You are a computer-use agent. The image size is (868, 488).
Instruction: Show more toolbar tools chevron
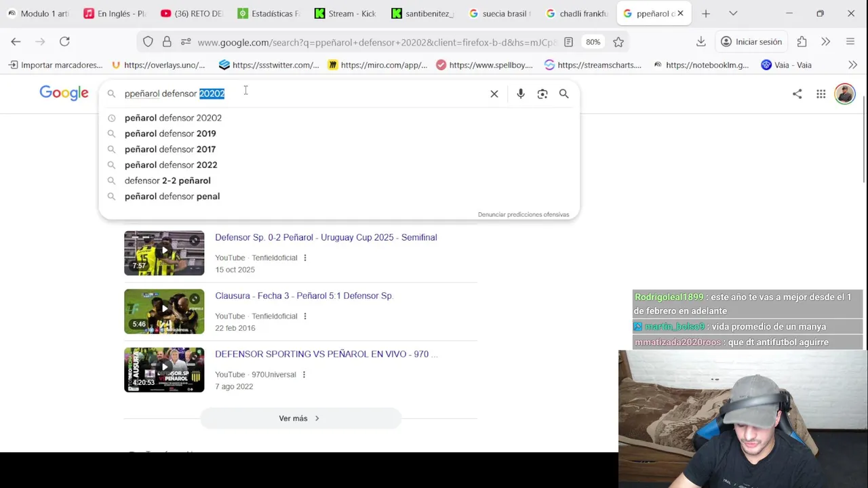tap(825, 42)
